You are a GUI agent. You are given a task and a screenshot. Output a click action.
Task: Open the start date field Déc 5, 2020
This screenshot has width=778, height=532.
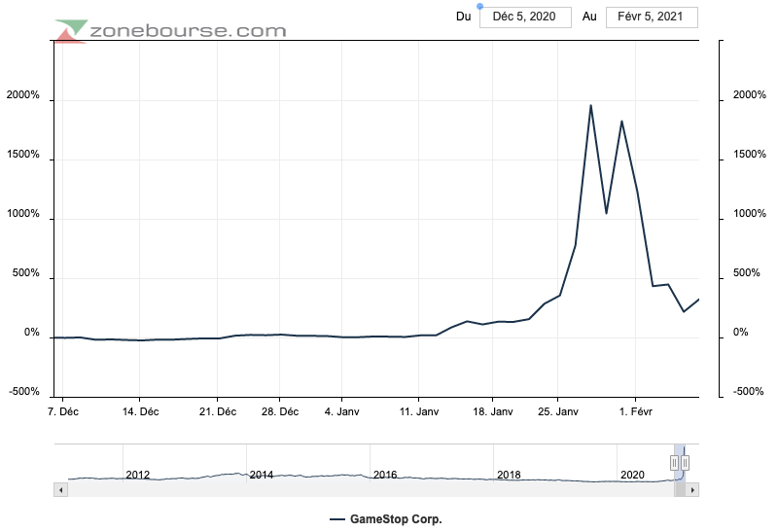[x=524, y=17]
